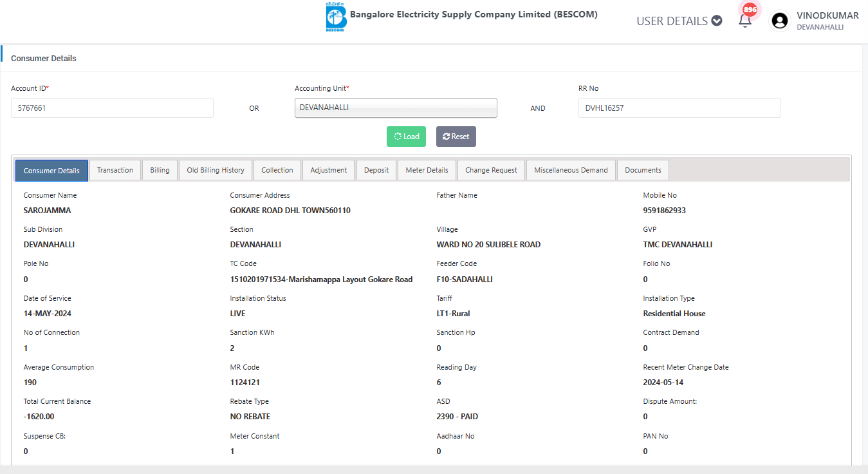Click the Load button
The width and height of the screenshot is (868, 474).
tap(406, 137)
